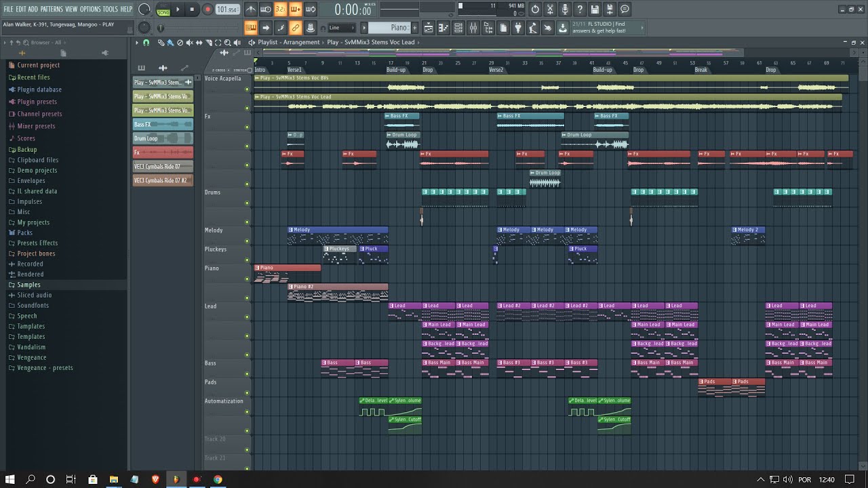Click the undo history clock icon

(x=535, y=9)
